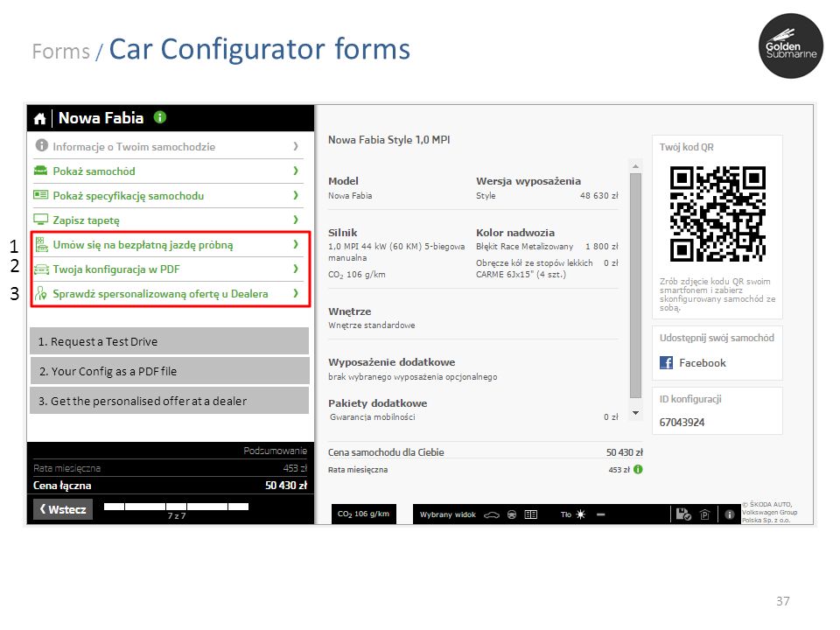Click the configuration ID 67043924
Viewport: 840px width, 630px height.
[x=682, y=422]
